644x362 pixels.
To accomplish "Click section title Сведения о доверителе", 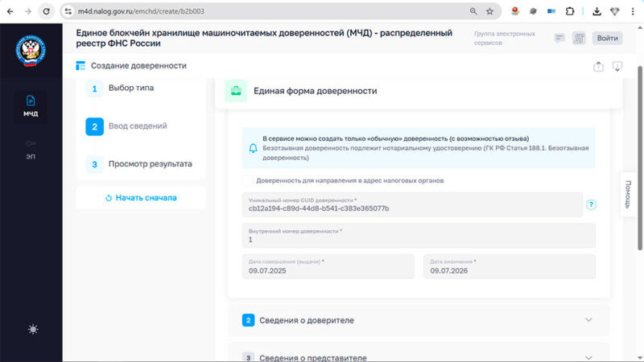I will pyautogui.click(x=307, y=320).
